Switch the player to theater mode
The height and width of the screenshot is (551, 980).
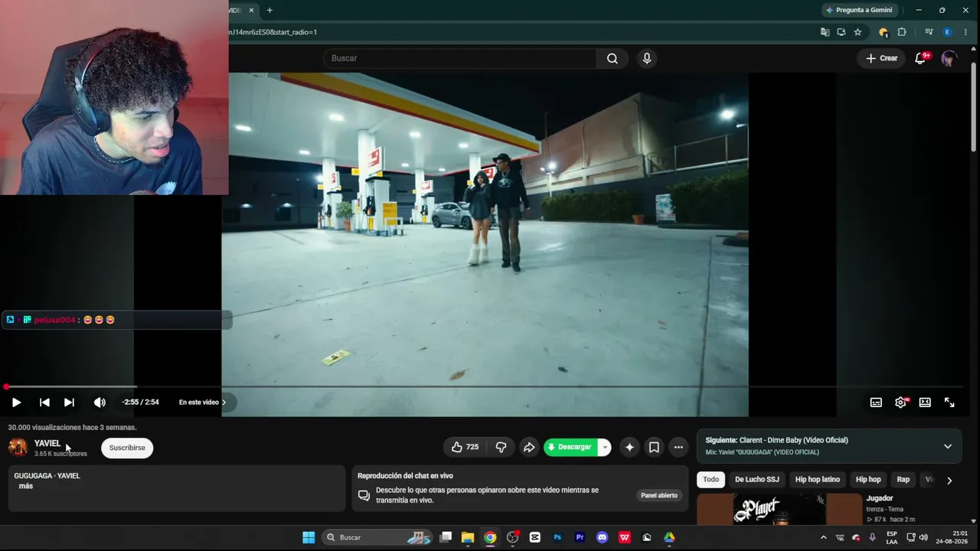point(925,403)
